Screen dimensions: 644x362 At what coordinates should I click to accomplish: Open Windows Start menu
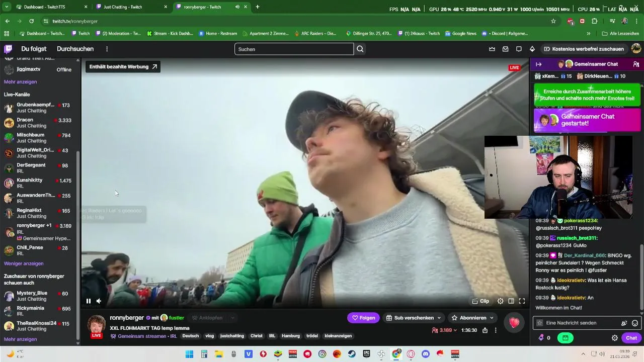point(189,354)
